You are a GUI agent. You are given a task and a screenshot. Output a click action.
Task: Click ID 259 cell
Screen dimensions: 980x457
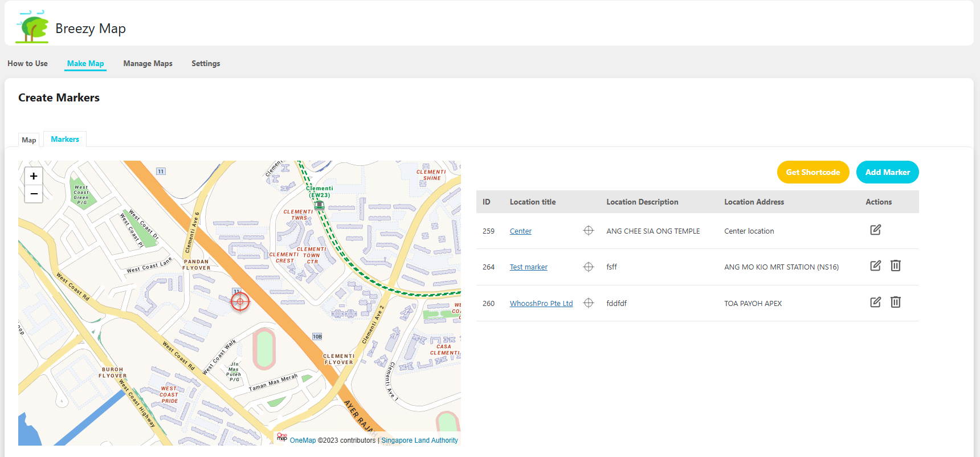(488, 231)
